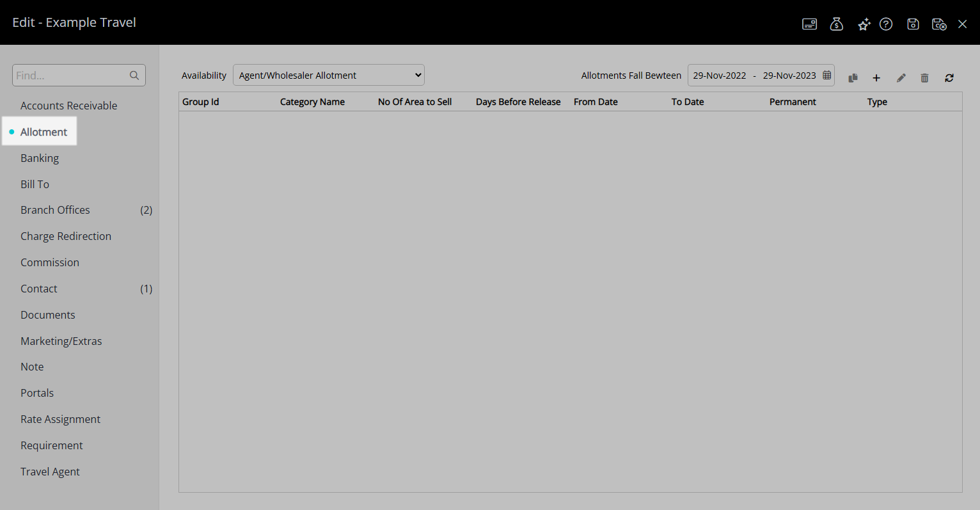Open the Travel Agent section
The width and height of the screenshot is (980, 510).
50,472
